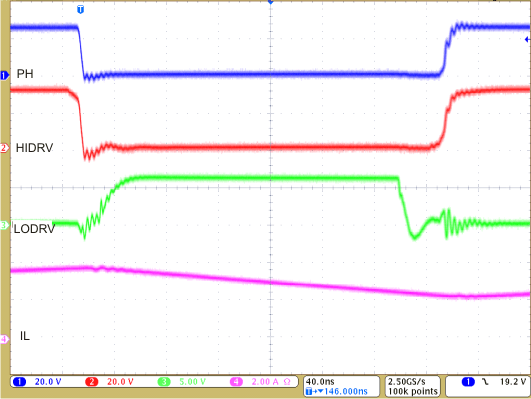Click channel 4 scale 2.00 A
This screenshot has height=399, width=531.
pyautogui.click(x=265, y=382)
